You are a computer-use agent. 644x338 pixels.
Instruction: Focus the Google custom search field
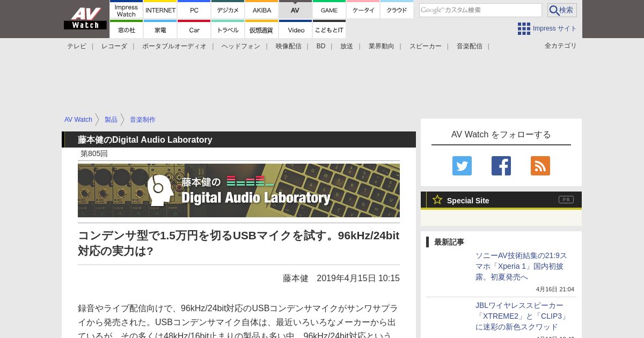pos(480,10)
